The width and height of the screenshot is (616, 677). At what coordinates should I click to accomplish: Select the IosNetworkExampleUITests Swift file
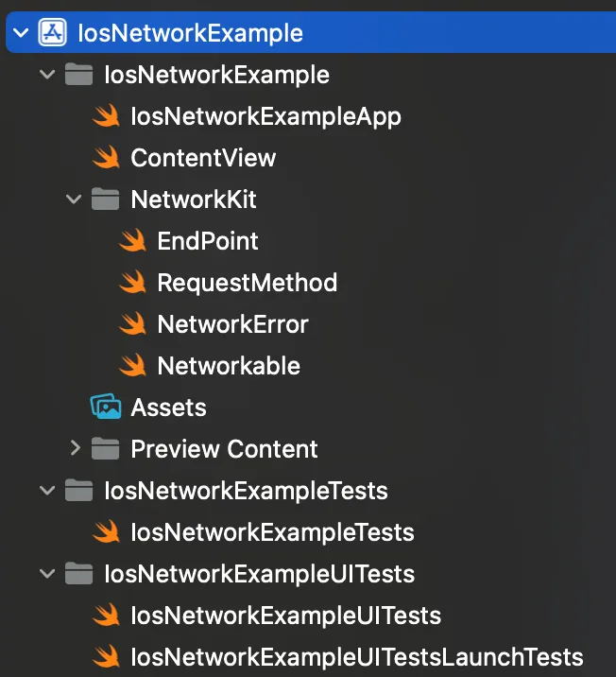point(285,616)
